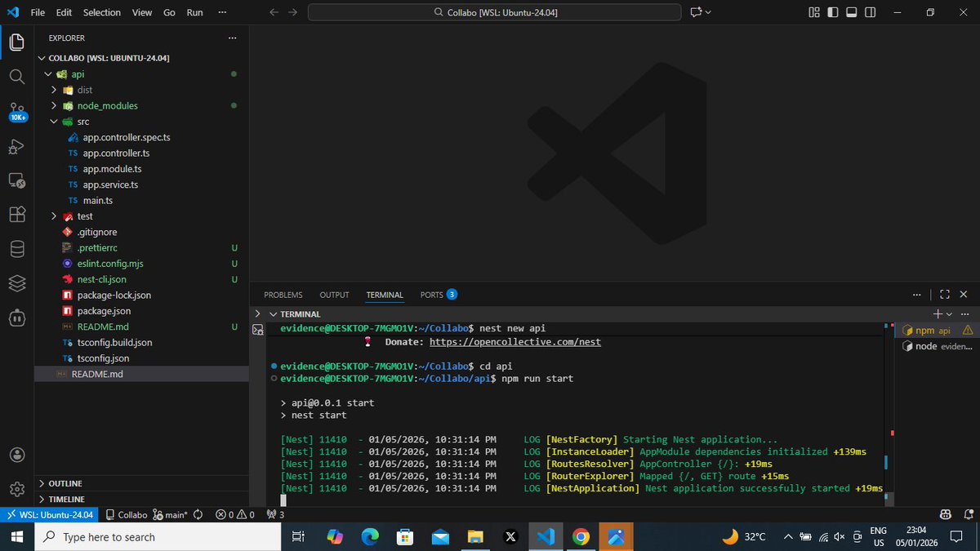Open Google Chrome in Windows taskbar

[581, 536]
